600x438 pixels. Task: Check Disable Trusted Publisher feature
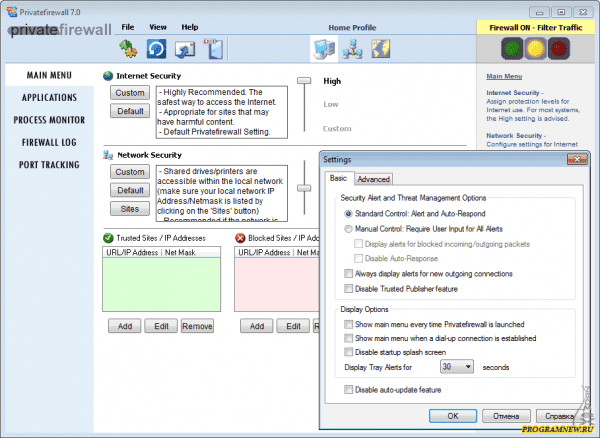point(348,289)
